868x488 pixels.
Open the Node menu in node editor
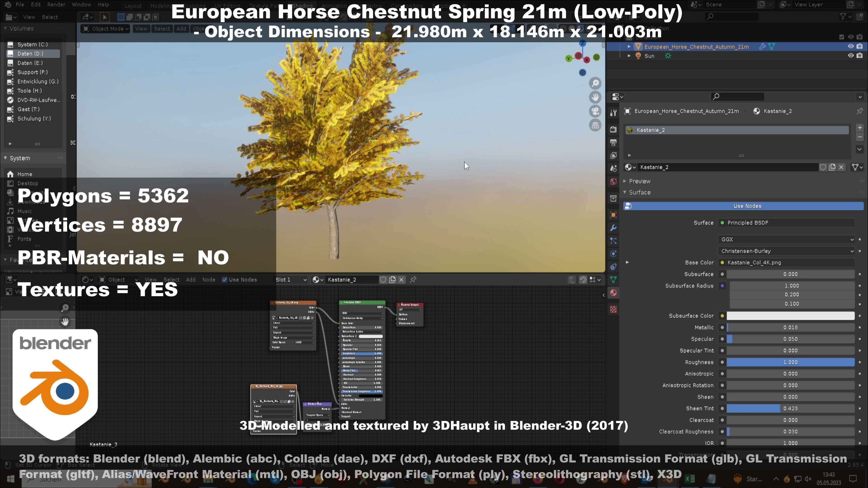[x=209, y=280]
